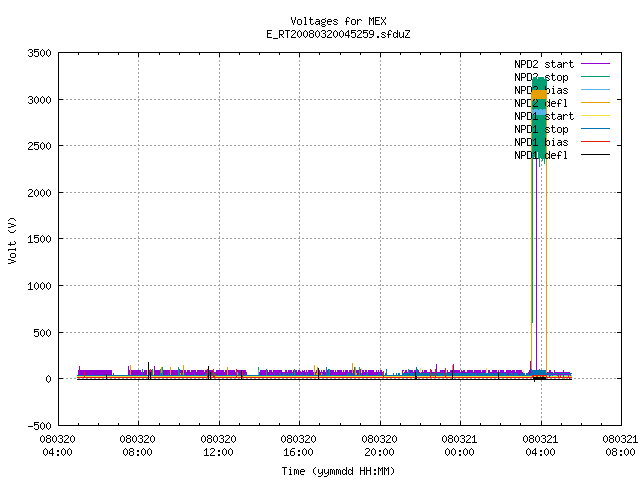Screen dimensions: 640x480
Task: Click the x-axis tick '080321 00:00'
Action: tap(459, 446)
